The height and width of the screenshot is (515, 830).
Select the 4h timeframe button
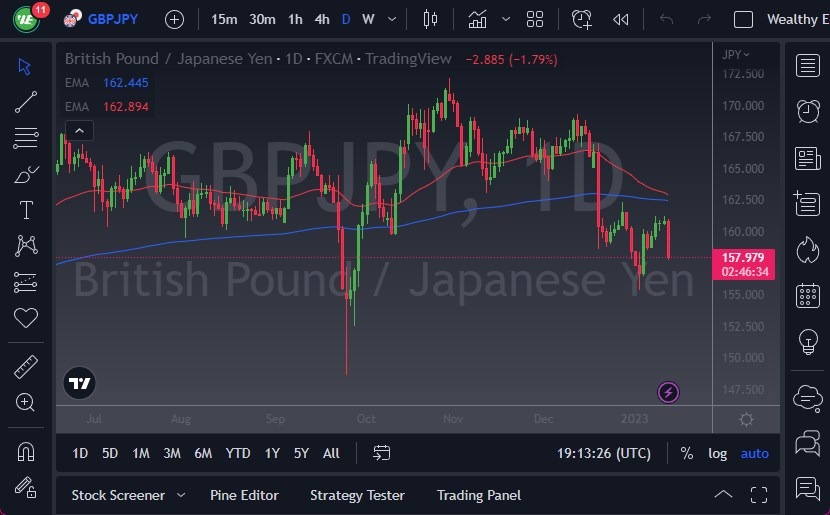pos(321,19)
